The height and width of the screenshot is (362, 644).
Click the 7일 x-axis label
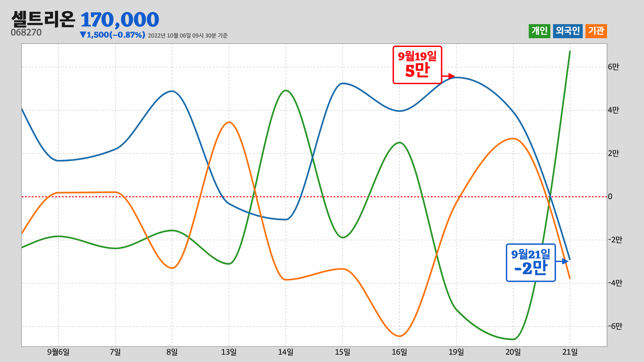click(115, 352)
